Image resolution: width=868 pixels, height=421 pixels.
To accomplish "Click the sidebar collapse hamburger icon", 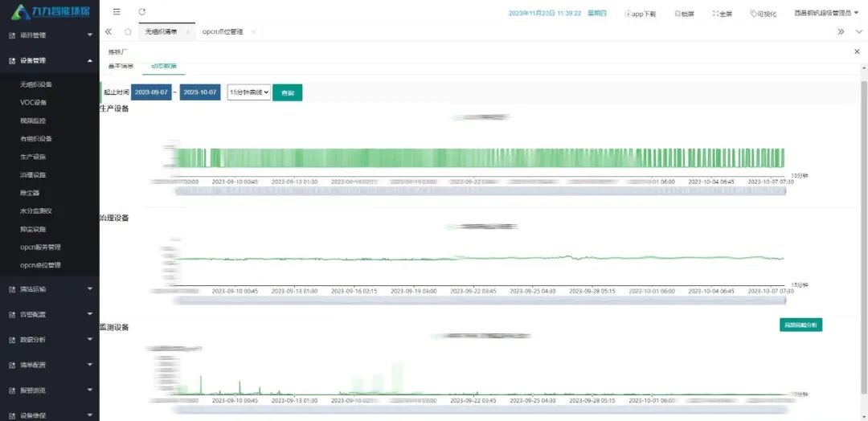I will [117, 12].
